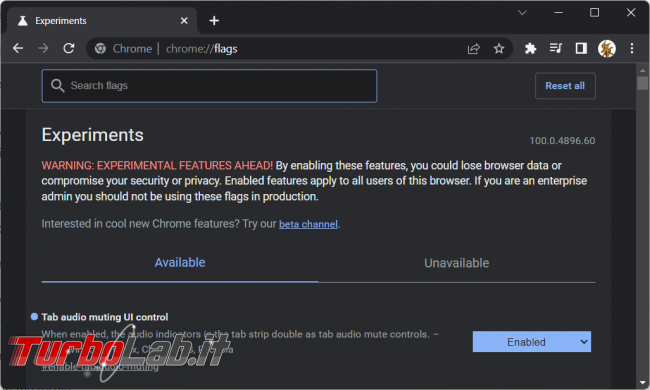The image size is (650, 390).
Task: Click the forward navigation arrow
Action: (43, 48)
